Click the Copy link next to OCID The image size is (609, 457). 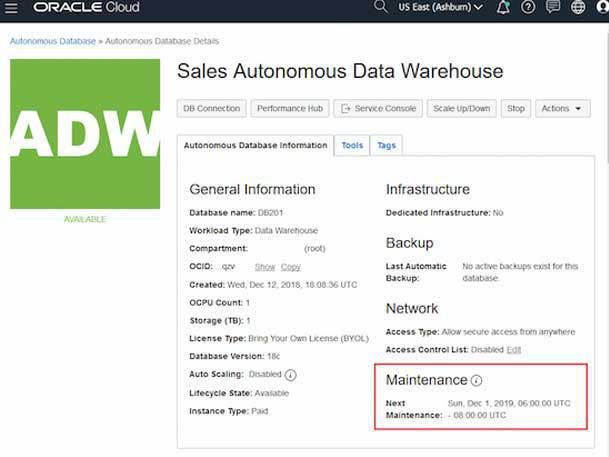291,267
